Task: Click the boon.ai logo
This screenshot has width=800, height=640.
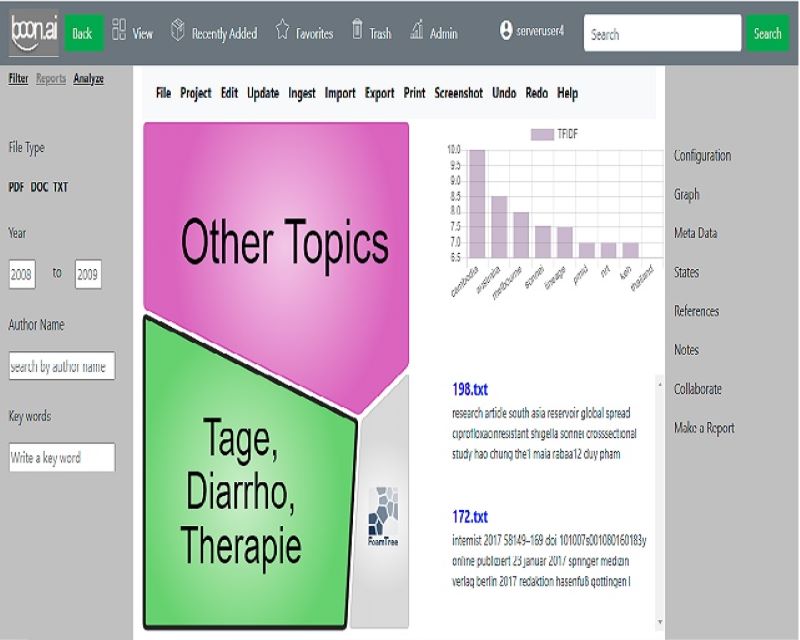Action: [x=32, y=33]
